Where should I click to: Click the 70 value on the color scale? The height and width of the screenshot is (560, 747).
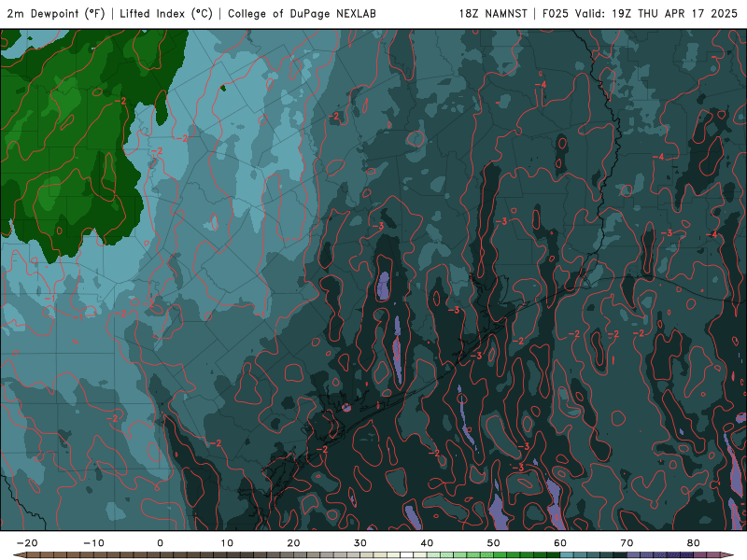(x=627, y=543)
